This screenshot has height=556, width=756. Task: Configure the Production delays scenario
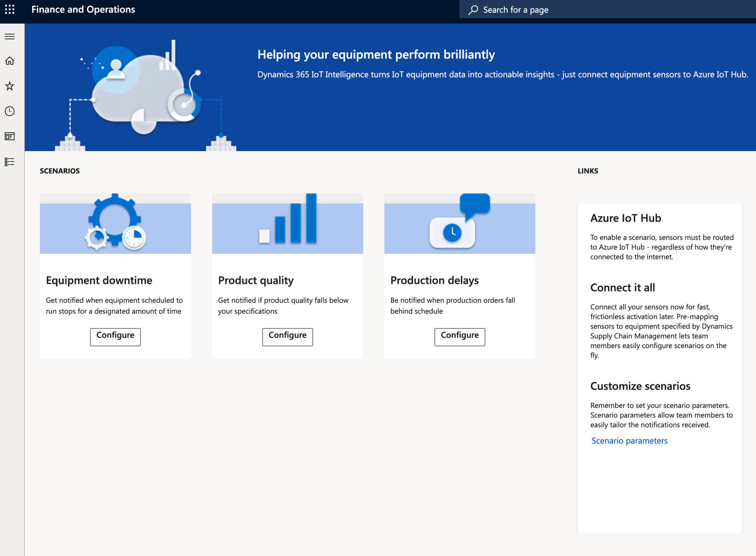tap(459, 336)
